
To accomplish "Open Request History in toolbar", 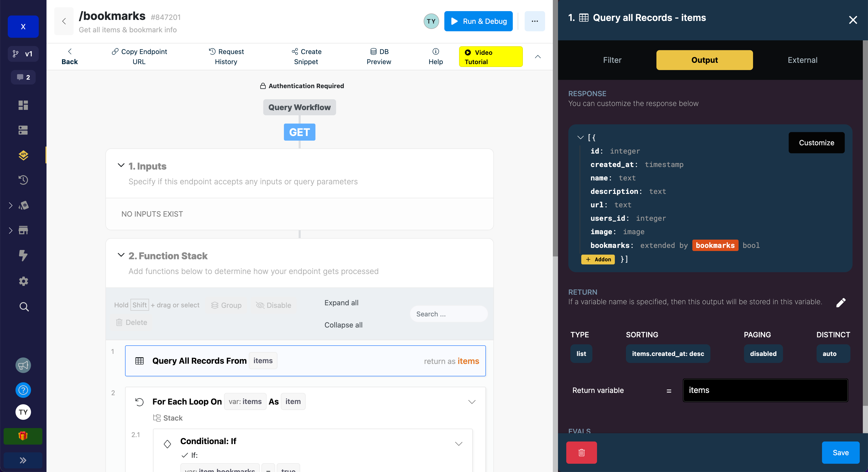I will pyautogui.click(x=226, y=56).
